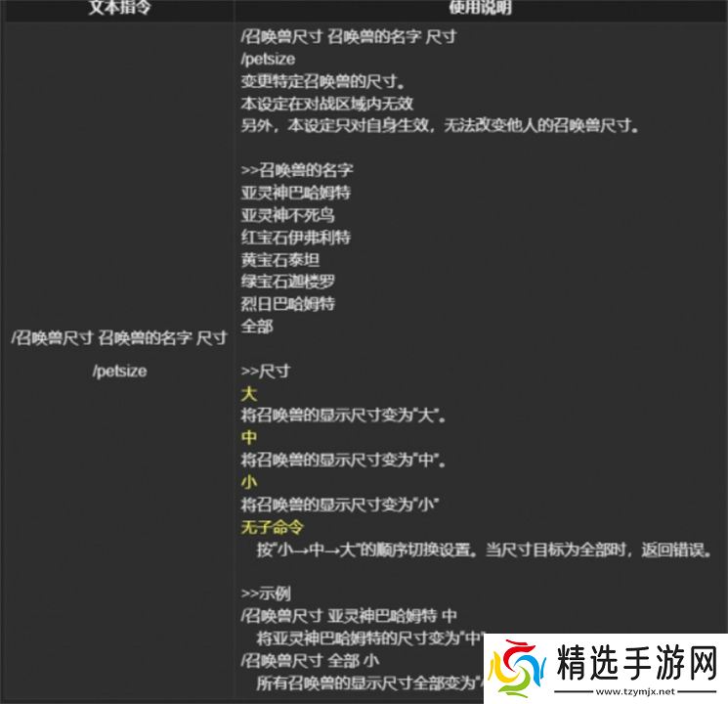Select the 使用说明 column header

[481, 8]
